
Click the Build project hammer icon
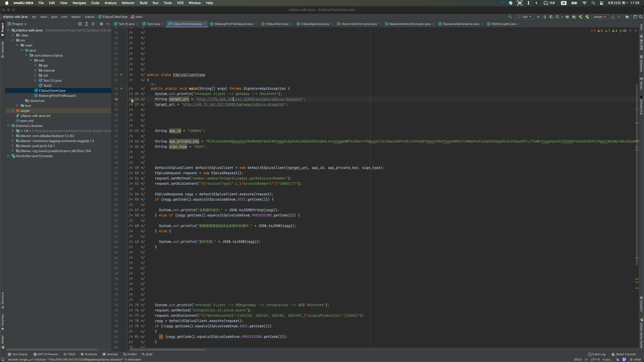tap(510, 17)
